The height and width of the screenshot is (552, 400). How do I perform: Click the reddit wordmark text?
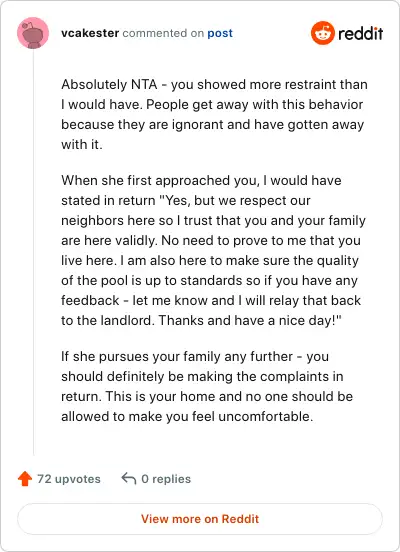(361, 33)
